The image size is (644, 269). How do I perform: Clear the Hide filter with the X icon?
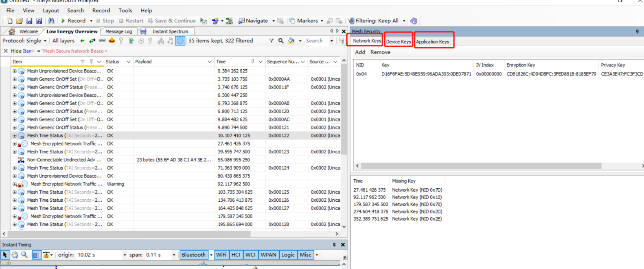[6, 51]
